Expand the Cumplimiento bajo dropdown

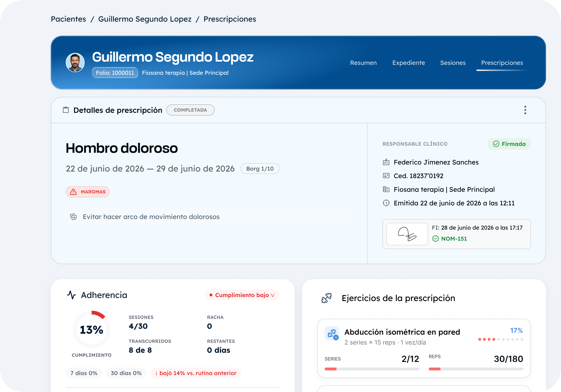242,295
